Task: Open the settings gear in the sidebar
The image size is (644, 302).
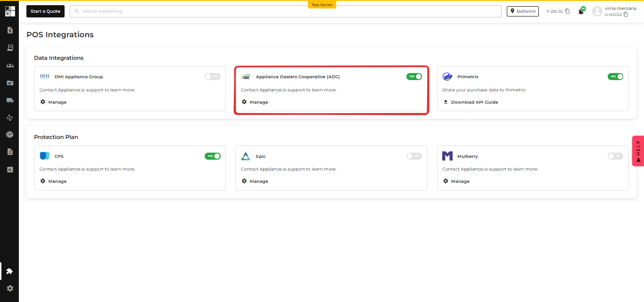Action: pos(10,288)
